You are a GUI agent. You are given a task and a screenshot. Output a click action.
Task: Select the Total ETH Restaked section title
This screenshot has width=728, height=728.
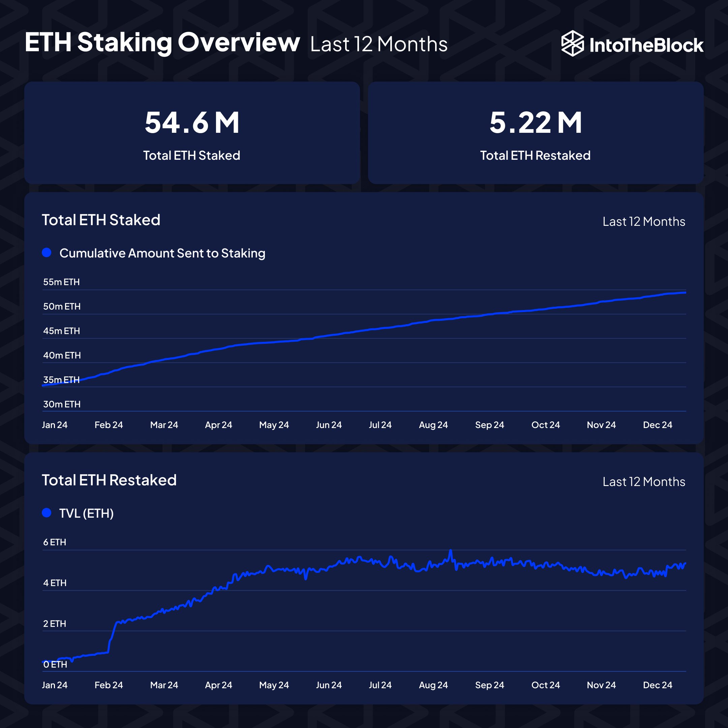pyautogui.click(x=109, y=479)
